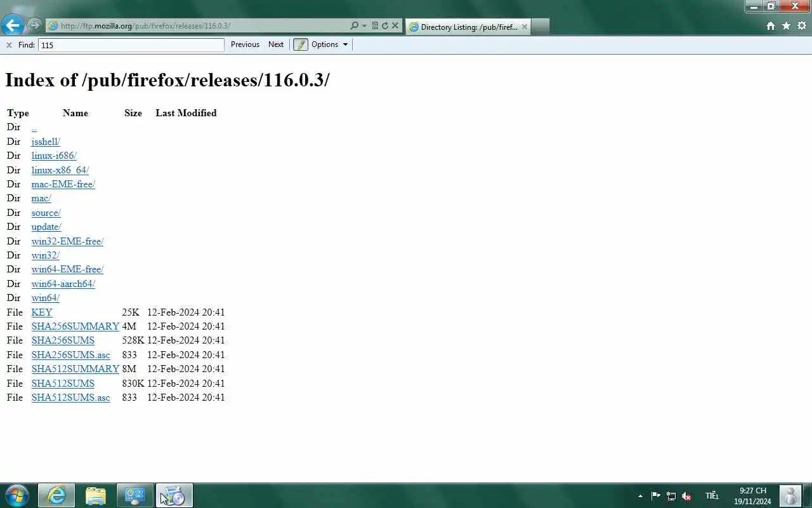Screen dimensions: 812x508
Task: Jump to Next find match
Action: tap(276, 44)
